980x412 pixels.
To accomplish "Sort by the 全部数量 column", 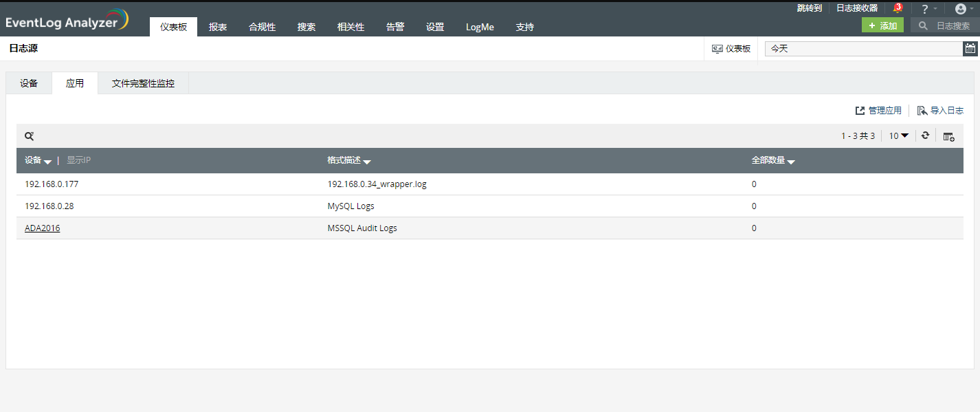I will pyautogui.click(x=773, y=160).
